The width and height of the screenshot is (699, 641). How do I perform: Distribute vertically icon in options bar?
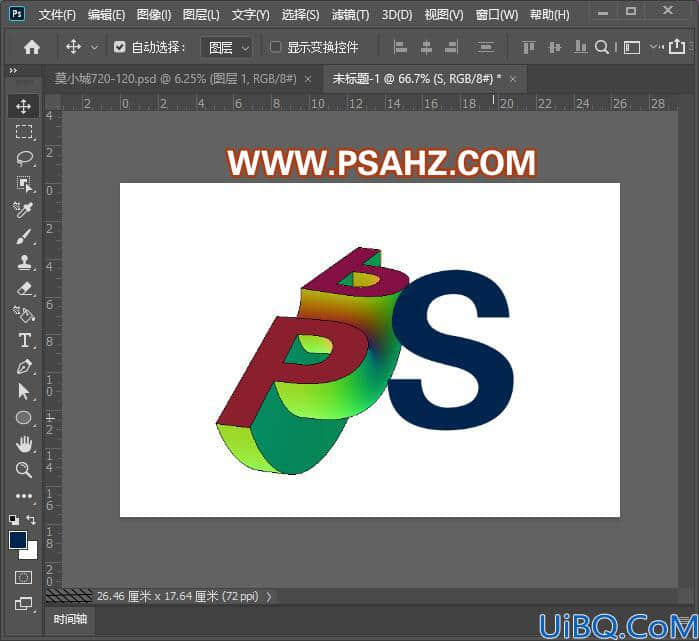click(x=485, y=47)
